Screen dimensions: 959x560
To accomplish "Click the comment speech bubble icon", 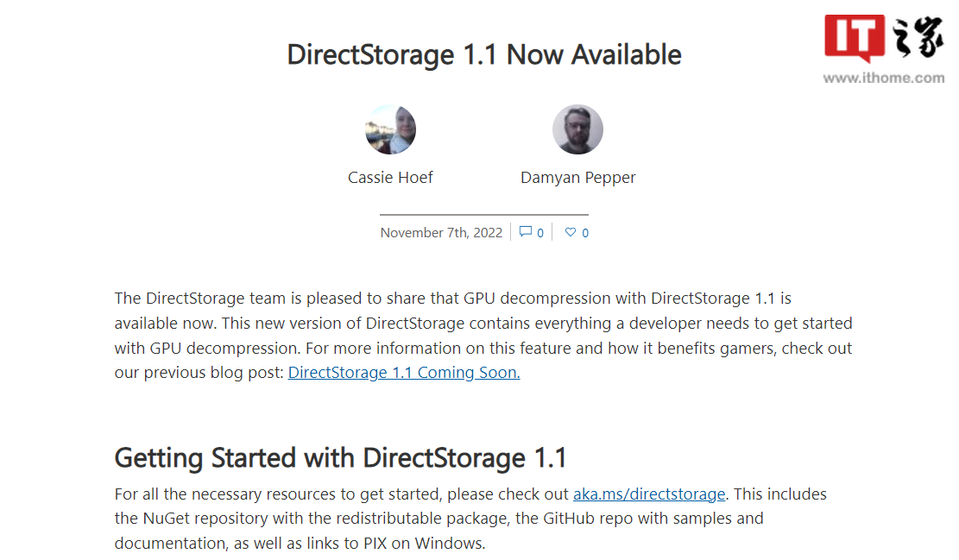I will point(526,232).
